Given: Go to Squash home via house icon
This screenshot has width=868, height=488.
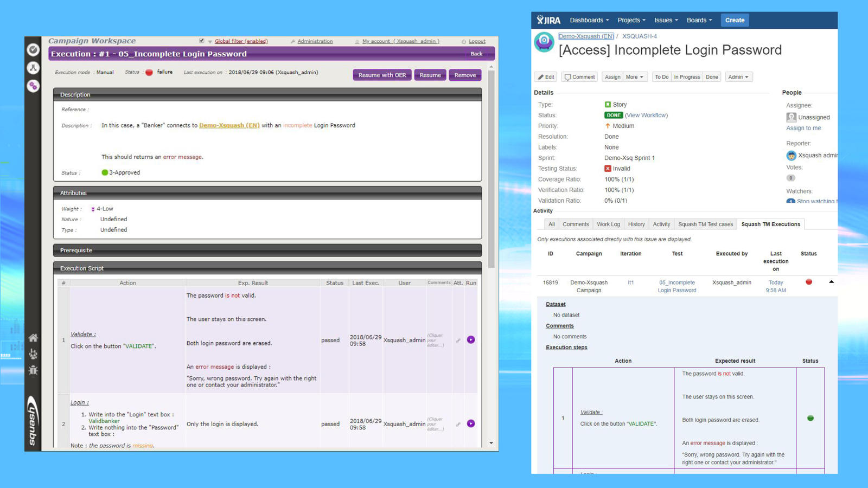Looking at the screenshot, I should coord(33,338).
